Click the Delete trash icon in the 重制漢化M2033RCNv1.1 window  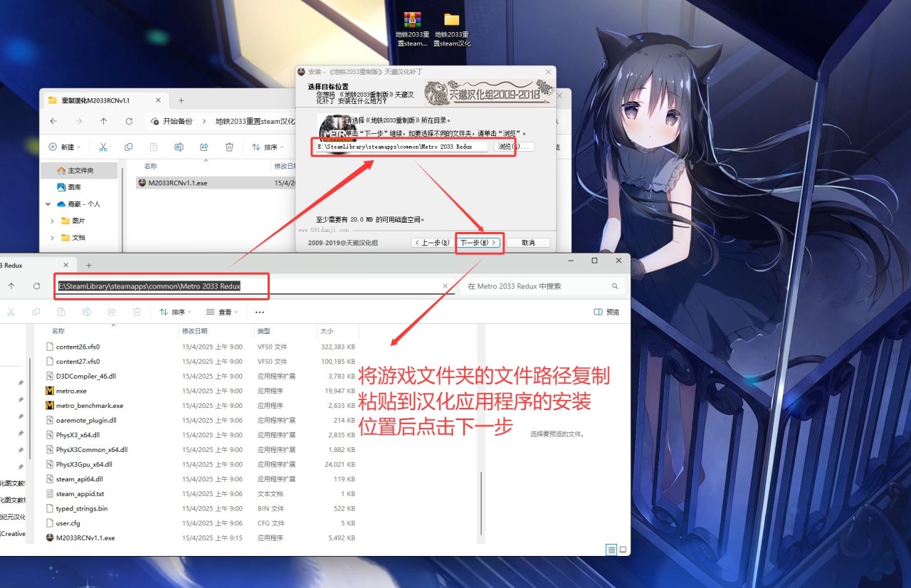[229, 147]
